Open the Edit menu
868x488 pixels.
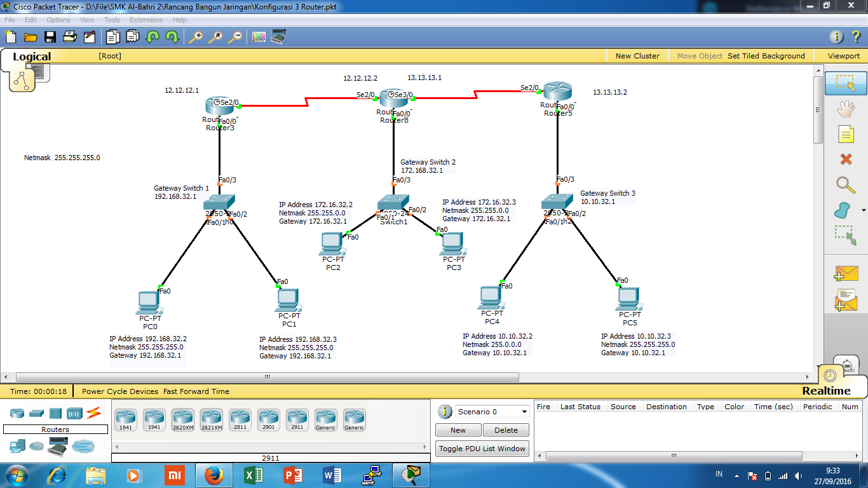click(x=31, y=20)
